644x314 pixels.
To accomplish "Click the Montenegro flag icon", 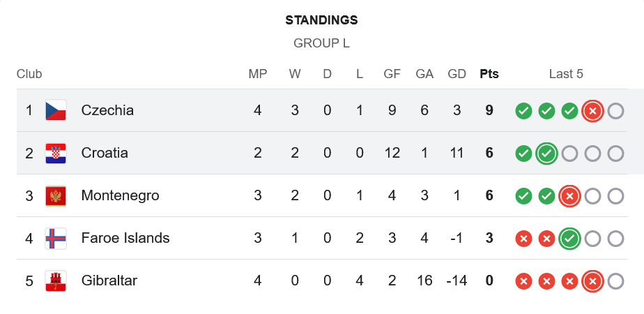I will click(x=56, y=196).
